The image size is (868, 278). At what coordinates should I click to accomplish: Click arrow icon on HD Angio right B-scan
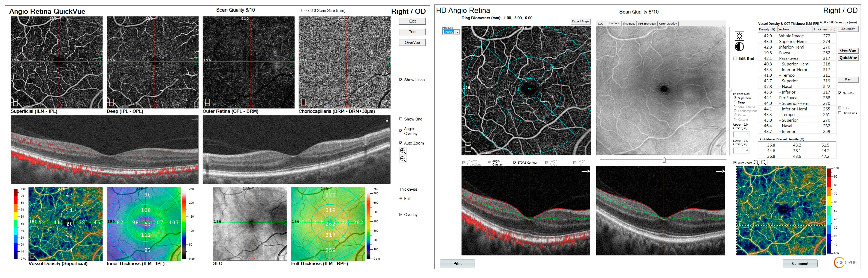tap(720, 171)
